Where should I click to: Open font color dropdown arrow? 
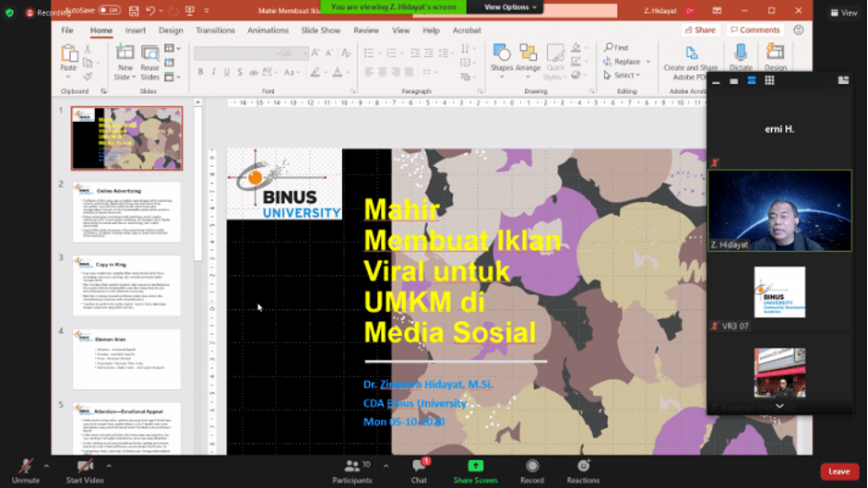click(x=348, y=73)
